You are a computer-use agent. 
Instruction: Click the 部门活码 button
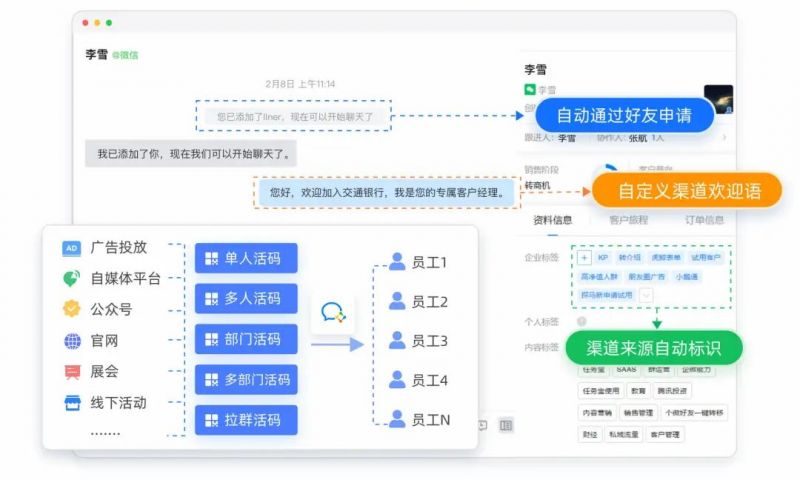246,339
